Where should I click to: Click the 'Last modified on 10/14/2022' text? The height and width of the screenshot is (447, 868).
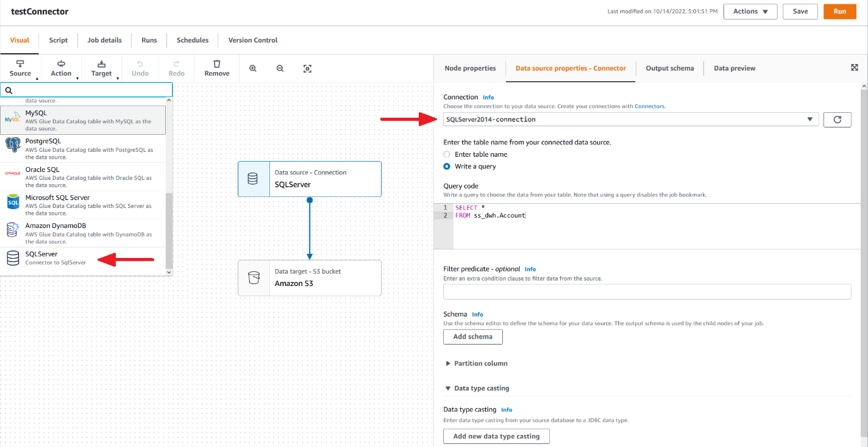point(663,12)
